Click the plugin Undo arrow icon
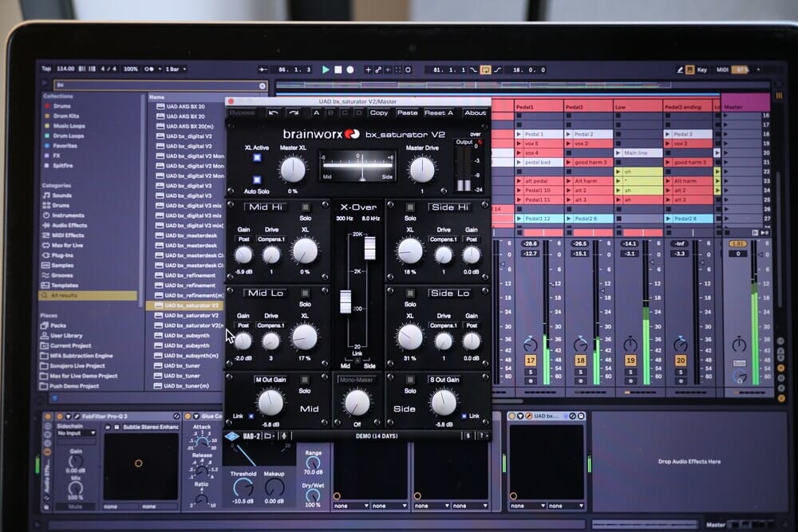The width and height of the screenshot is (798, 532). point(274,112)
